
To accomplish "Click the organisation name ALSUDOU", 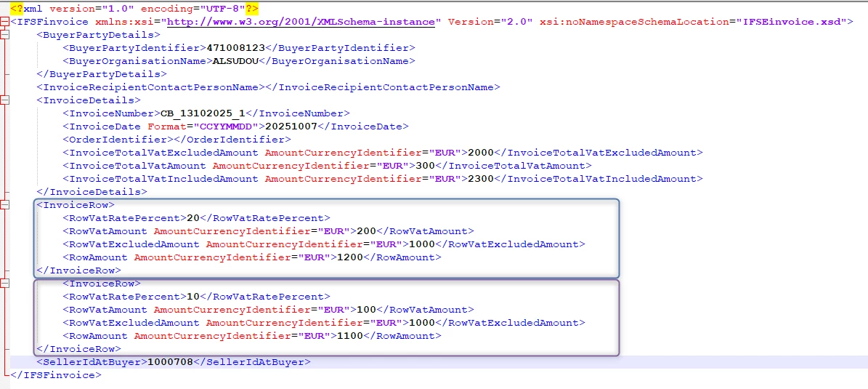I will tap(236, 61).
